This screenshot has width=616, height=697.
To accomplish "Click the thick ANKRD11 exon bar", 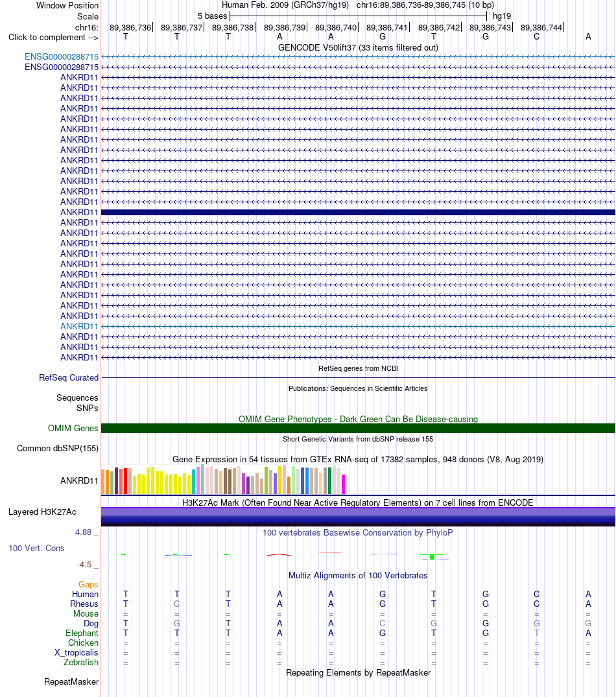I will (358, 213).
